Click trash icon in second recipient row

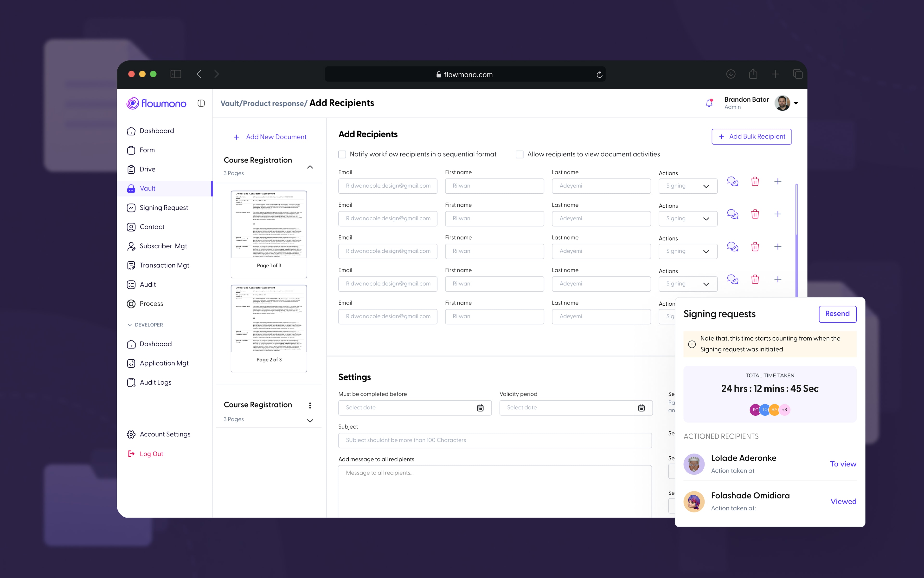pyautogui.click(x=755, y=214)
